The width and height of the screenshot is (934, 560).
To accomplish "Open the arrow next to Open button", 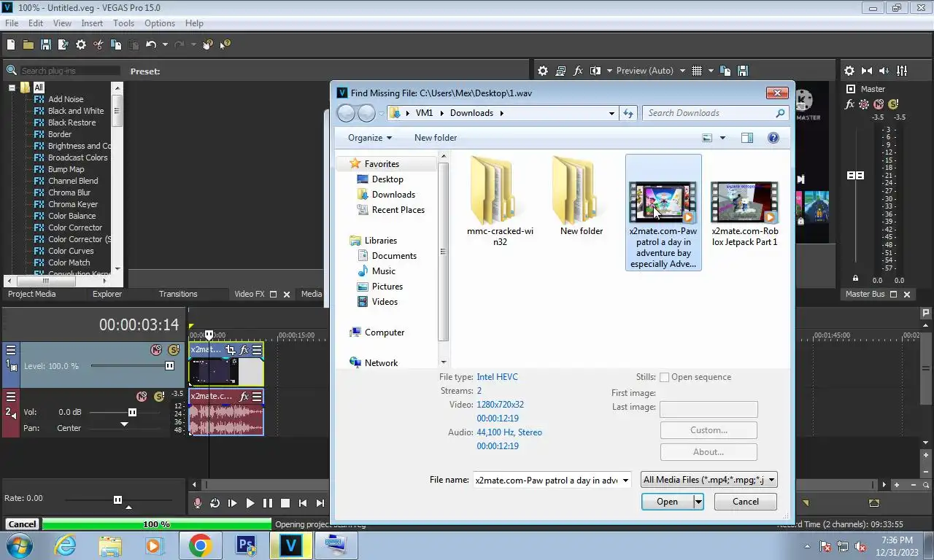I will [x=698, y=502].
